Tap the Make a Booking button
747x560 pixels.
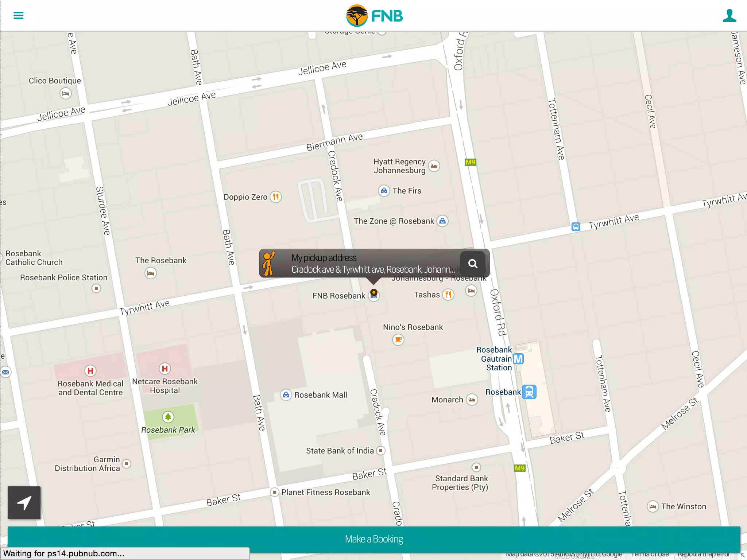(374, 539)
